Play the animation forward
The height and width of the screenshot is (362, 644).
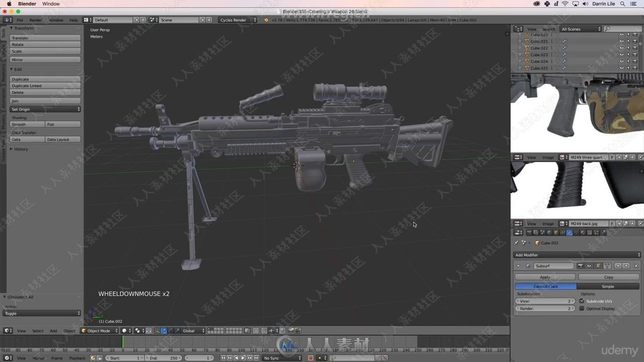coord(243,358)
